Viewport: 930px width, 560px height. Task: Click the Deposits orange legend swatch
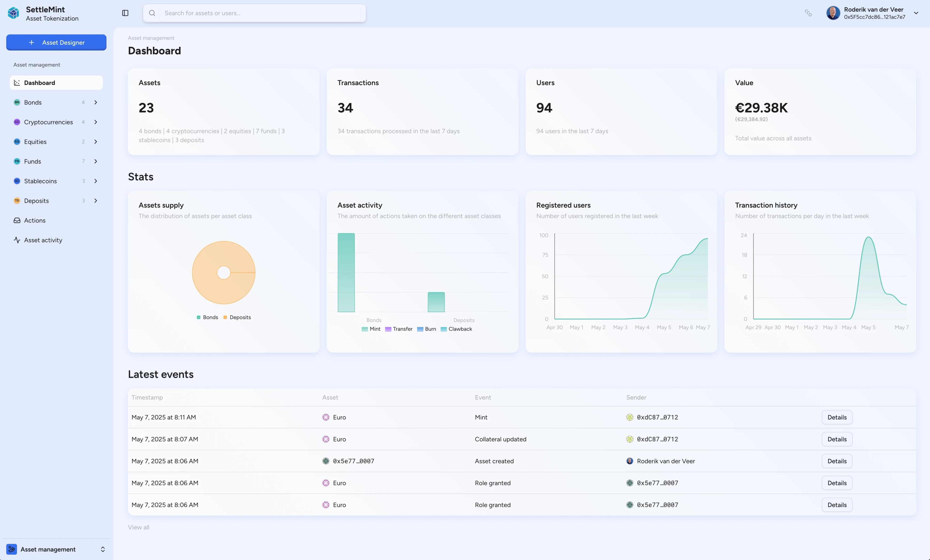[x=225, y=317]
